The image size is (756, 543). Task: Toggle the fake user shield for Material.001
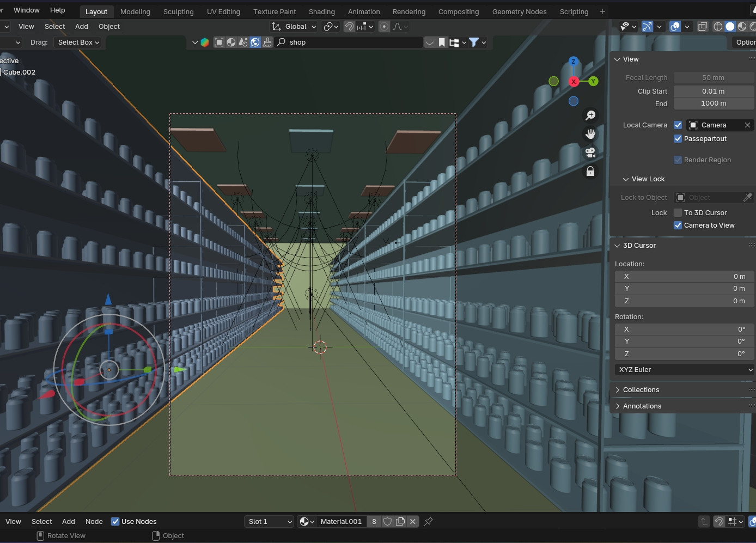tap(387, 521)
